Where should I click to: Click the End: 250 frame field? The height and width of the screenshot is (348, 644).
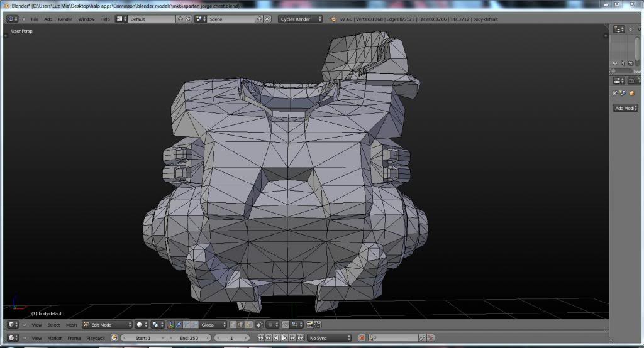coord(189,338)
